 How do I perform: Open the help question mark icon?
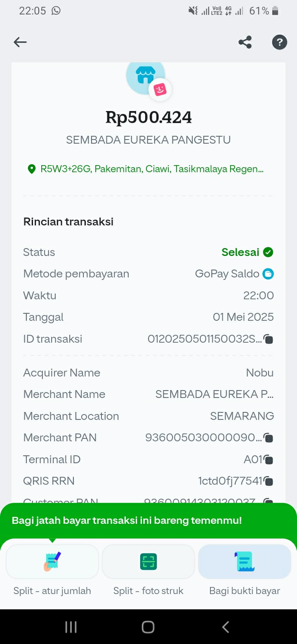click(279, 42)
